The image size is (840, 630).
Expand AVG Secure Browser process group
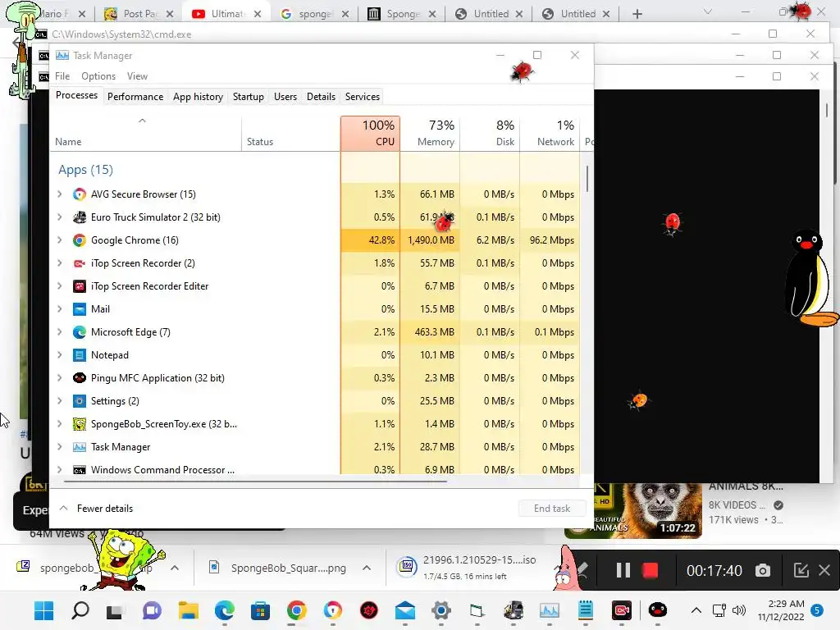click(x=59, y=194)
